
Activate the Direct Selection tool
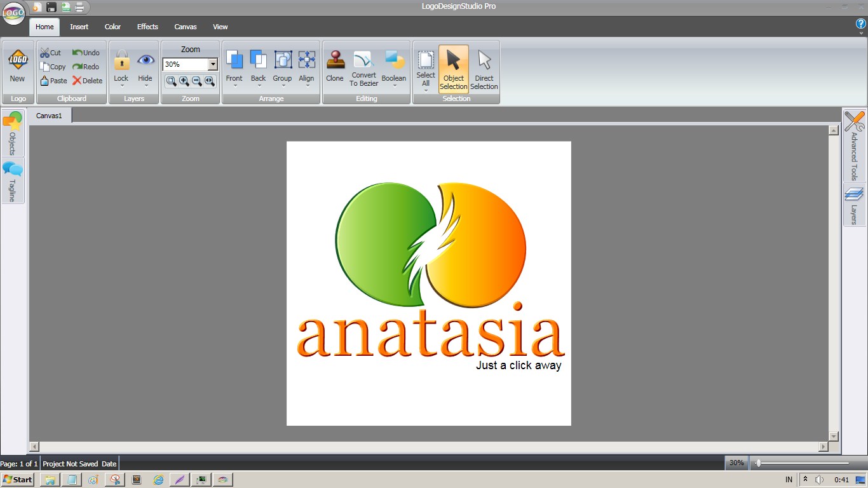coord(484,69)
